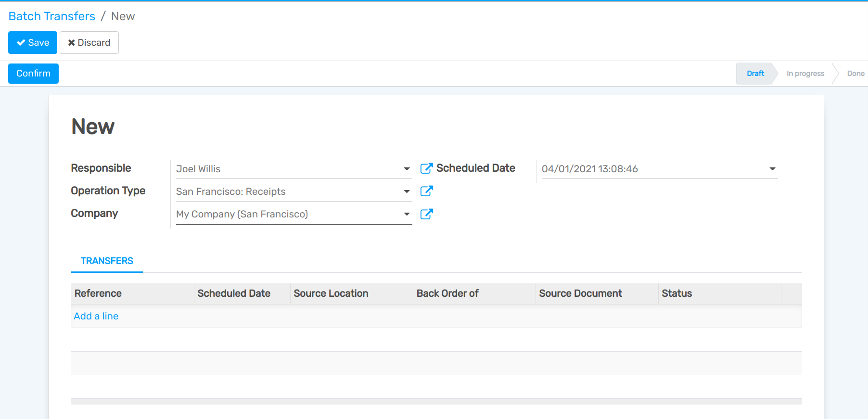This screenshot has height=419, width=868.
Task: Sort by Scheduled Date column header
Action: click(x=242, y=293)
